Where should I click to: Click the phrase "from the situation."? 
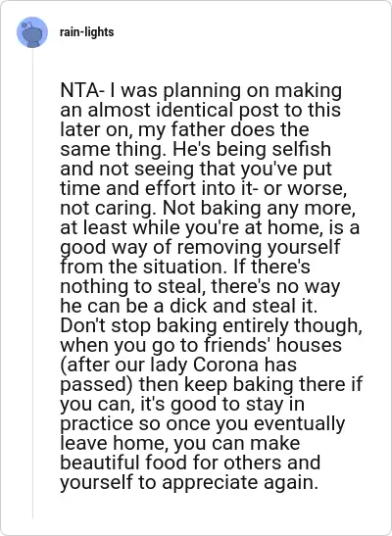click(143, 267)
